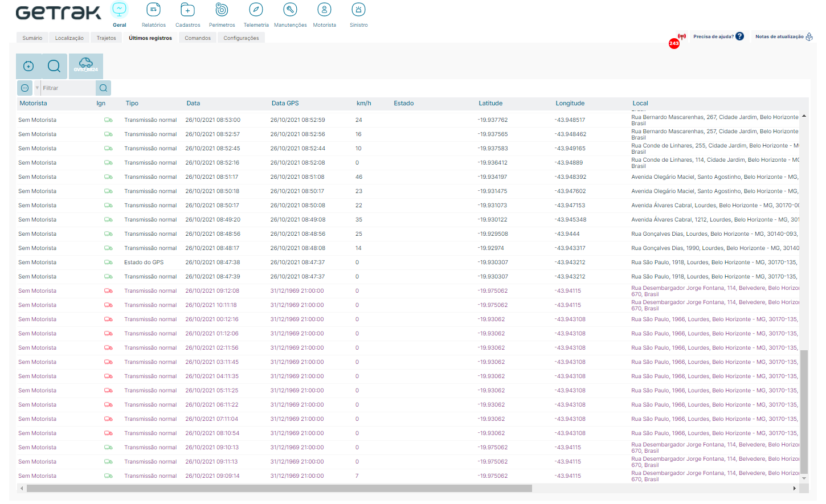826x504 pixels.
Task: Open the Manutenções wrench icon
Action: coord(290,10)
